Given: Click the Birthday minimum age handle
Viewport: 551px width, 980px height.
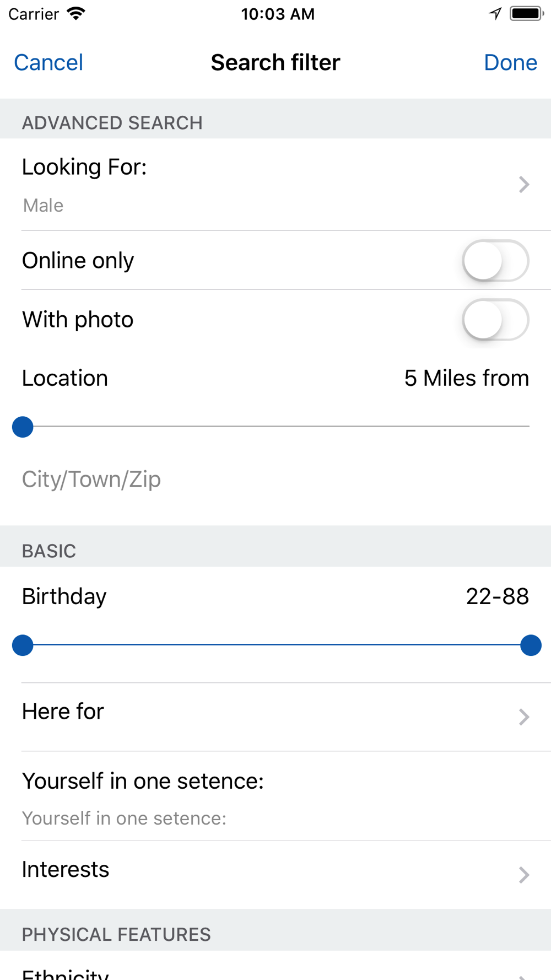Looking at the screenshot, I should click(x=23, y=645).
